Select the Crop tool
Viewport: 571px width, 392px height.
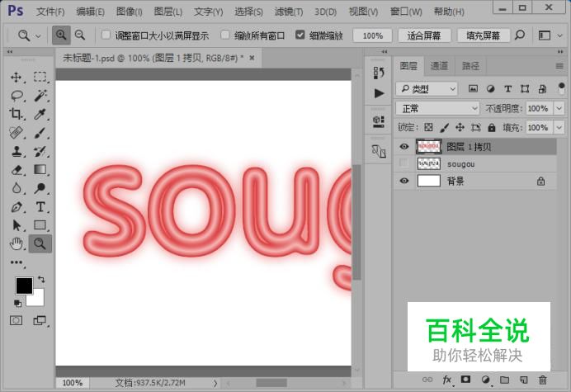(x=17, y=115)
